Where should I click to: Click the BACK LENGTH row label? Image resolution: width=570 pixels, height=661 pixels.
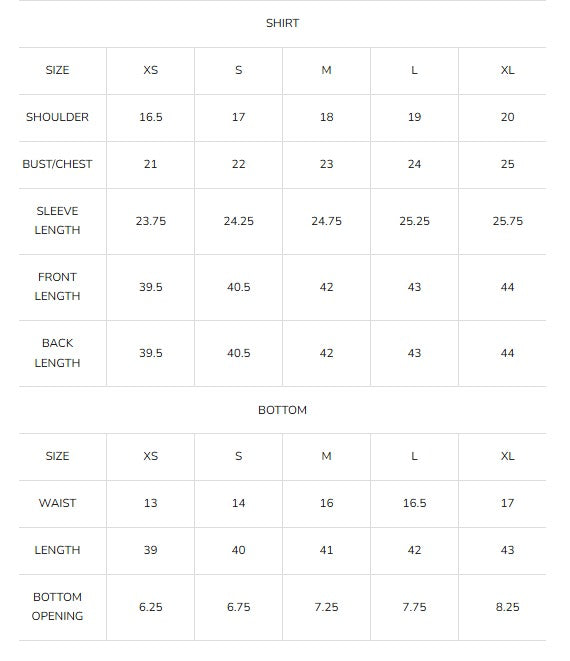57,353
